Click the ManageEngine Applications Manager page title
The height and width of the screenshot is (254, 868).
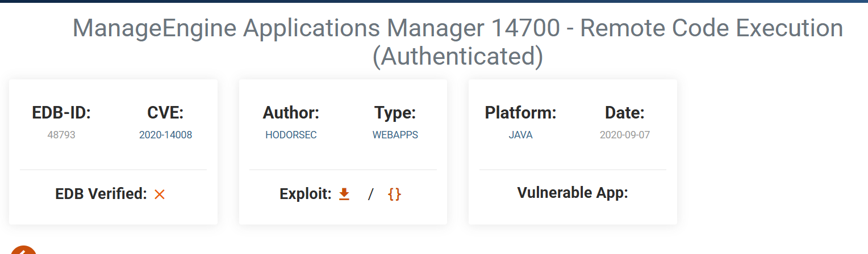(457, 43)
